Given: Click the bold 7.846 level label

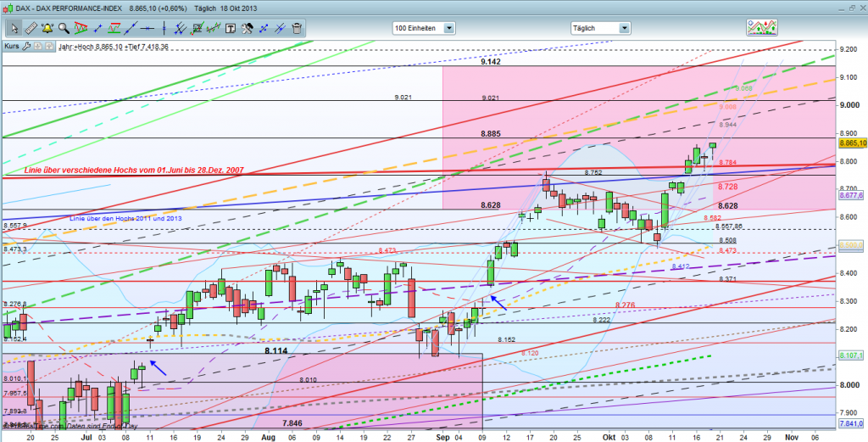Looking at the screenshot, I should (x=292, y=422).
